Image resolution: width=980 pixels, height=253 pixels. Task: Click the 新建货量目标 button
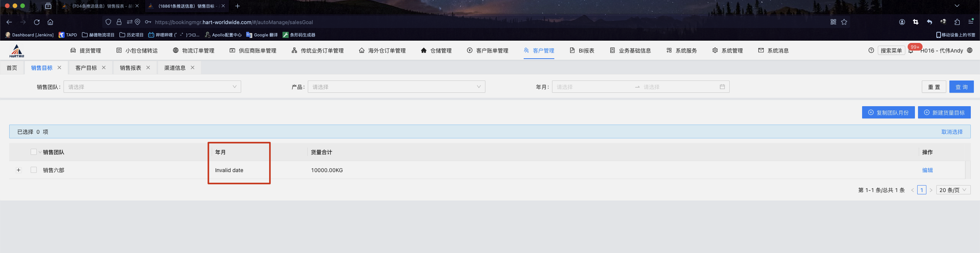click(x=944, y=113)
